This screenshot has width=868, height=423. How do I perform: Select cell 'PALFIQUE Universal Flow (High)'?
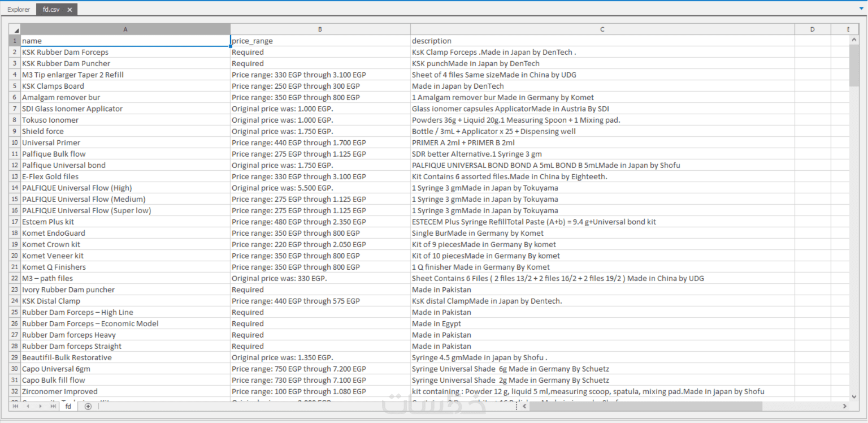125,188
